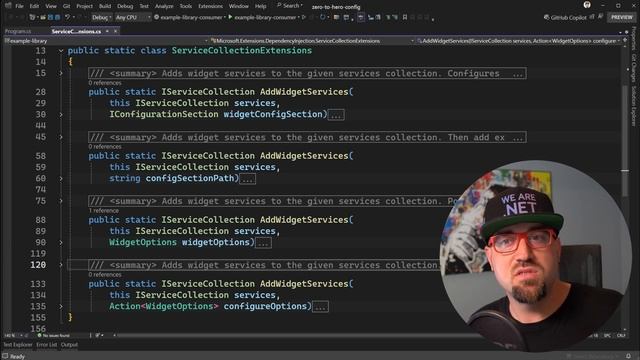
Task: Click the Undo toolbar icon
Action: (x=68, y=17)
